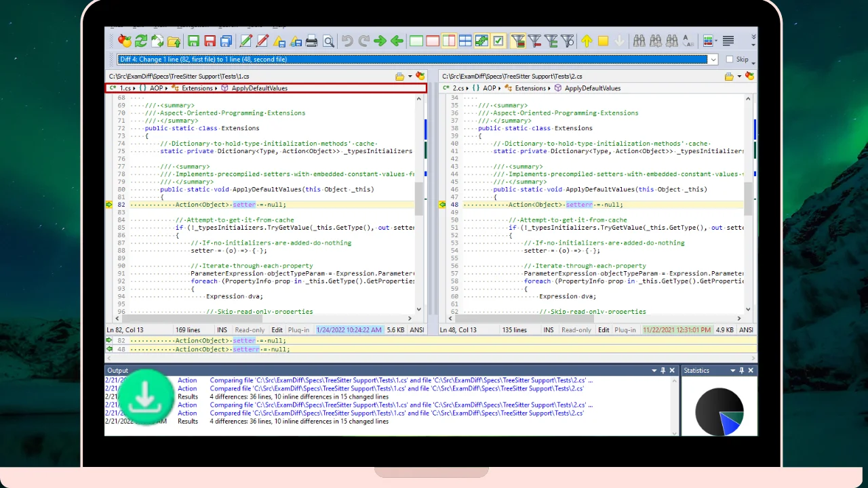This screenshot has width=868, height=488.
Task: Pin the Output panel
Action: (x=663, y=371)
